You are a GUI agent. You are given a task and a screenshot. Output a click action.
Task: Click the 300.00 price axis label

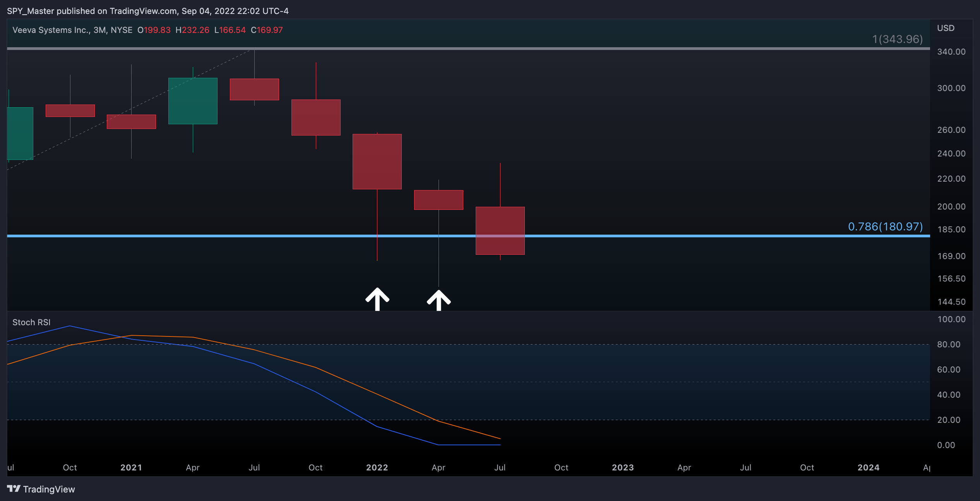(x=951, y=88)
